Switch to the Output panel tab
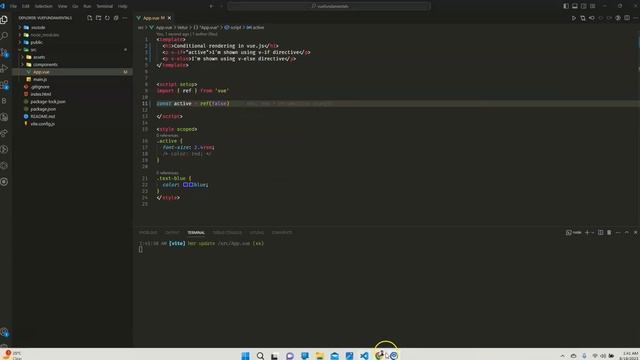640x360 pixels. coord(172,232)
